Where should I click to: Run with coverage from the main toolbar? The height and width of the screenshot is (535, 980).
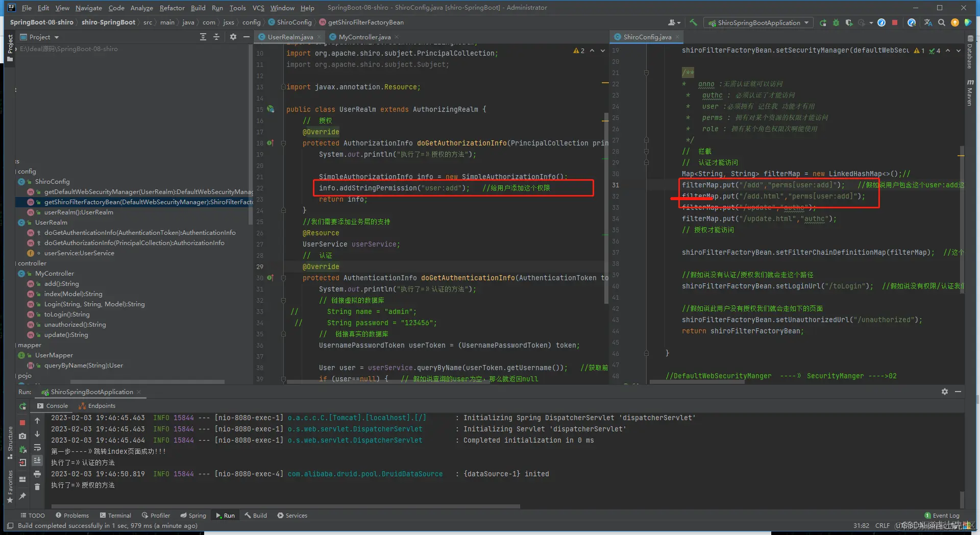(849, 22)
